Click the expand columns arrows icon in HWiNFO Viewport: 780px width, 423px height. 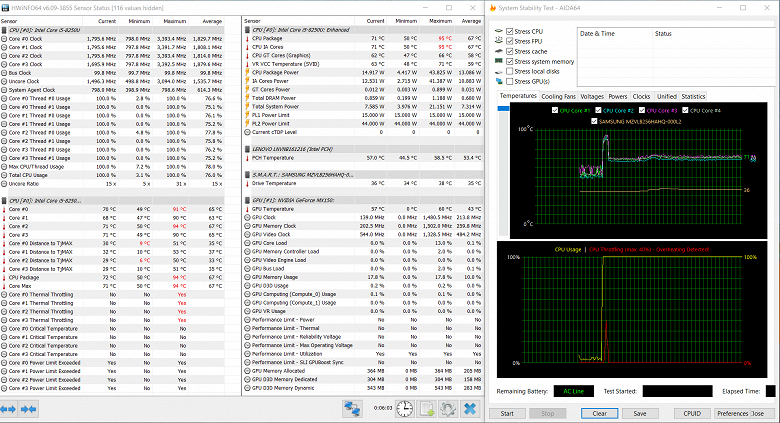tap(9, 409)
